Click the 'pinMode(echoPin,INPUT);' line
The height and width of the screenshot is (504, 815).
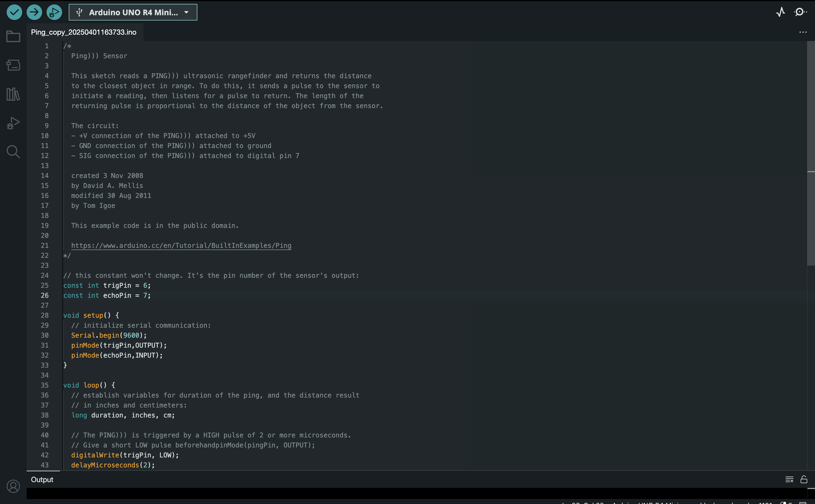click(117, 355)
